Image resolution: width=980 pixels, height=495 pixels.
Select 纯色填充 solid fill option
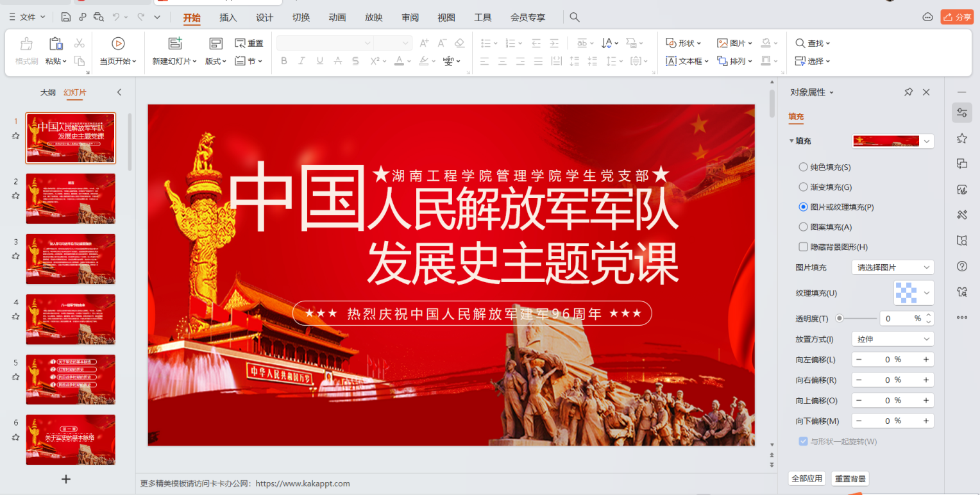(x=803, y=167)
